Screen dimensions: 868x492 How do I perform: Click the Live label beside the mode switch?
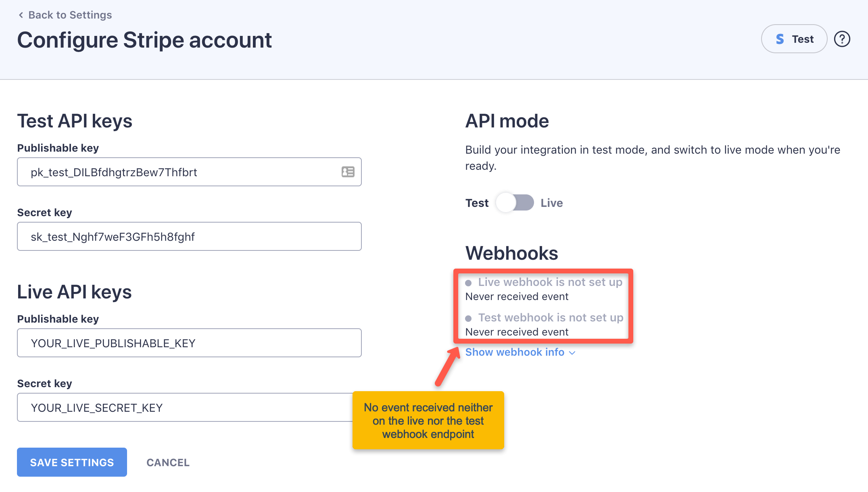pyautogui.click(x=551, y=203)
